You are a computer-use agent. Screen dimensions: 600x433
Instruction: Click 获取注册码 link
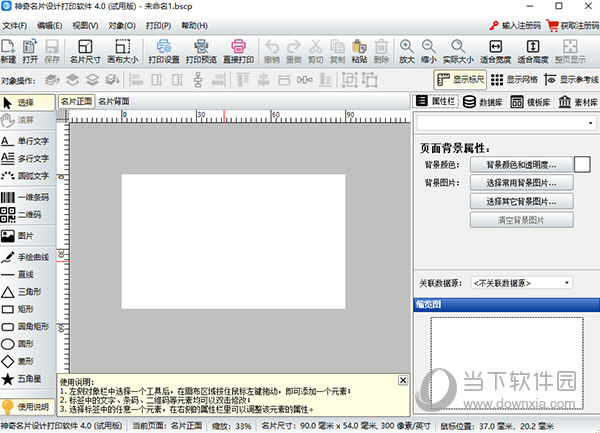coord(572,26)
